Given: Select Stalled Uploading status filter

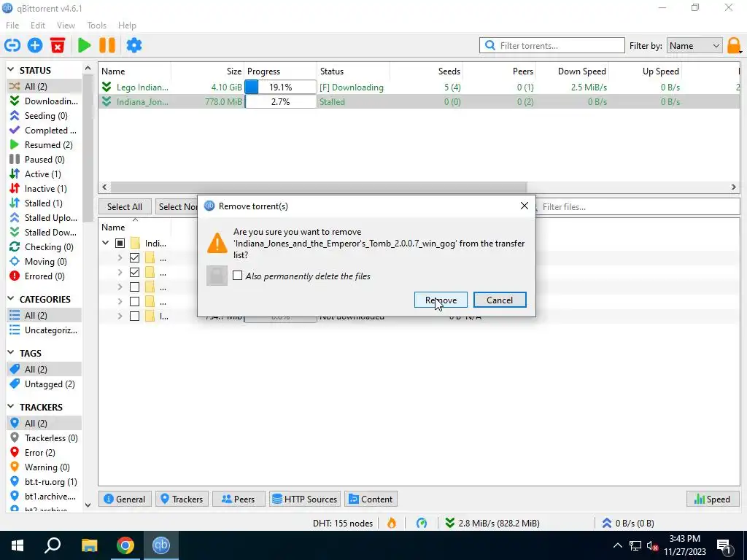Looking at the screenshot, I should click(x=44, y=217).
